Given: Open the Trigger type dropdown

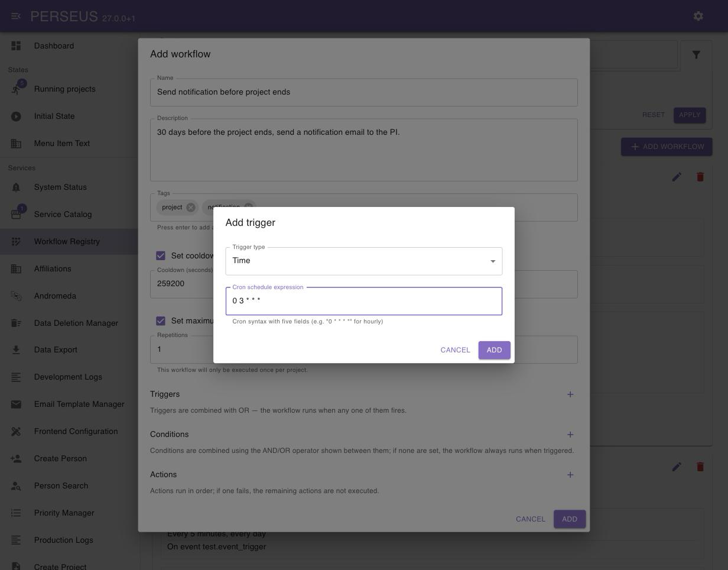Looking at the screenshot, I should (x=364, y=261).
